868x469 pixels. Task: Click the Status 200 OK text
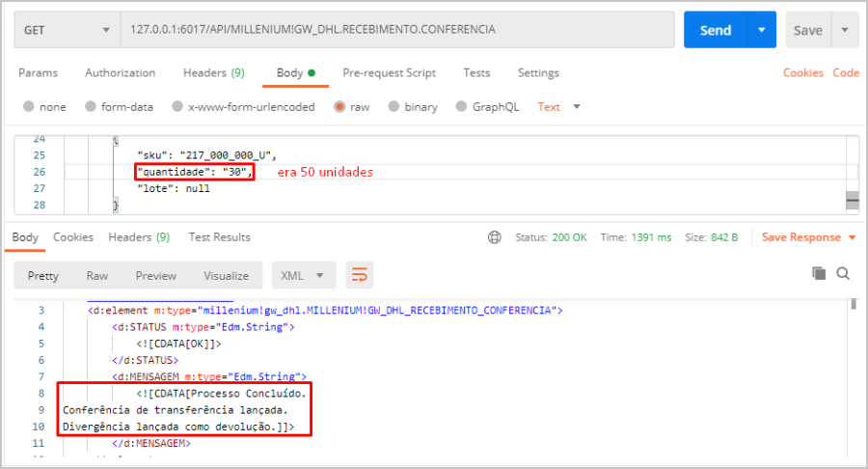pos(551,237)
